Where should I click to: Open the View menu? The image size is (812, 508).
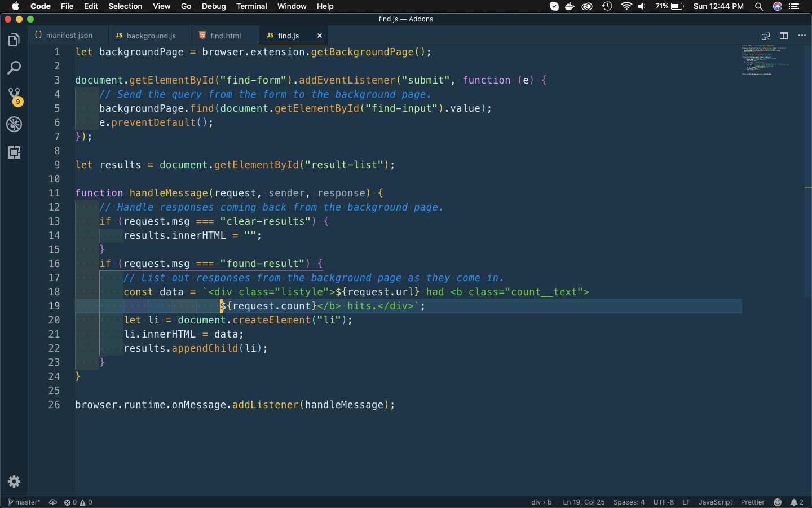click(161, 6)
